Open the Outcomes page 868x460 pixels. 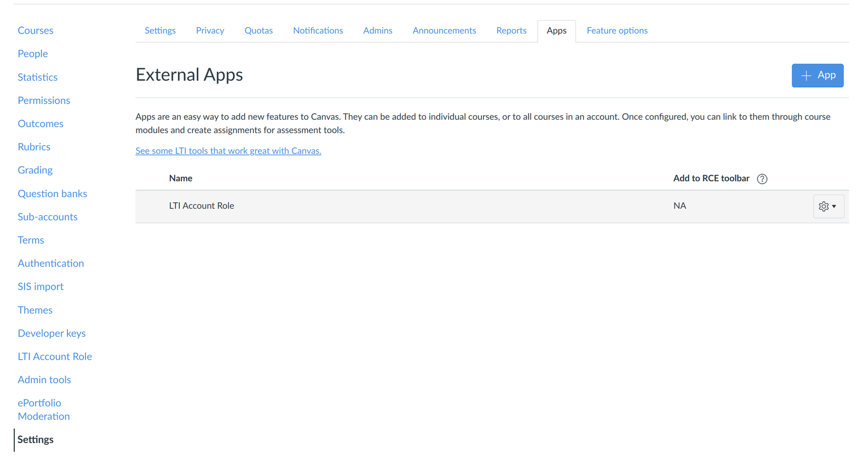click(41, 124)
